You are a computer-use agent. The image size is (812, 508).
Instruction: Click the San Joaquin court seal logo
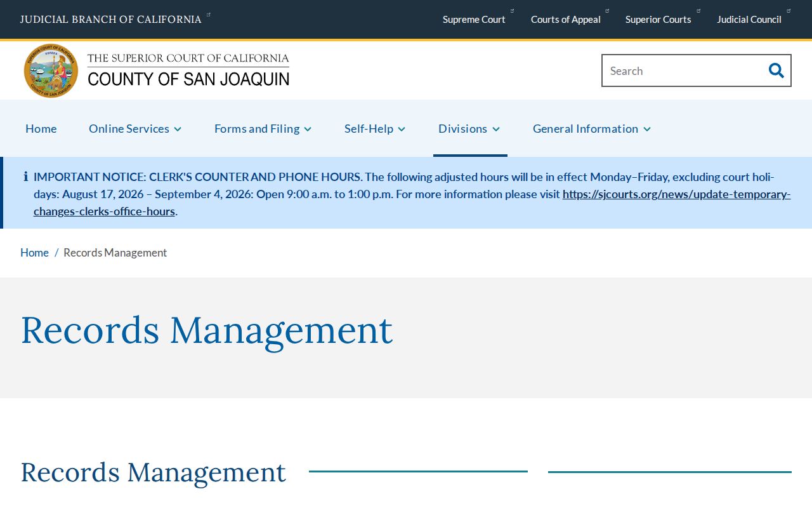click(x=51, y=70)
